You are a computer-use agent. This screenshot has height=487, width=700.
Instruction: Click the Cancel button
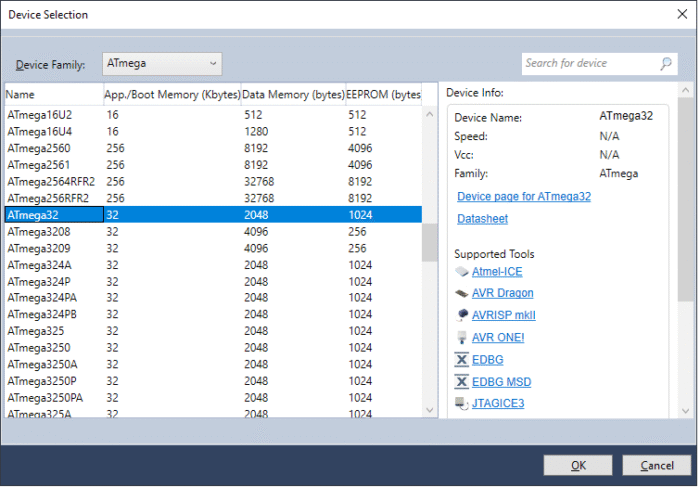(x=657, y=466)
